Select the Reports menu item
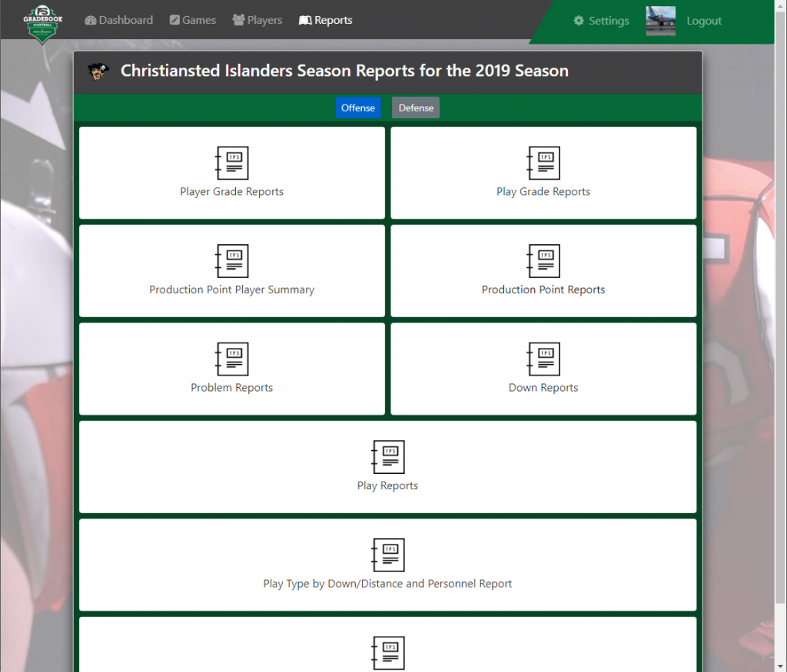The image size is (787, 672). coord(326,20)
